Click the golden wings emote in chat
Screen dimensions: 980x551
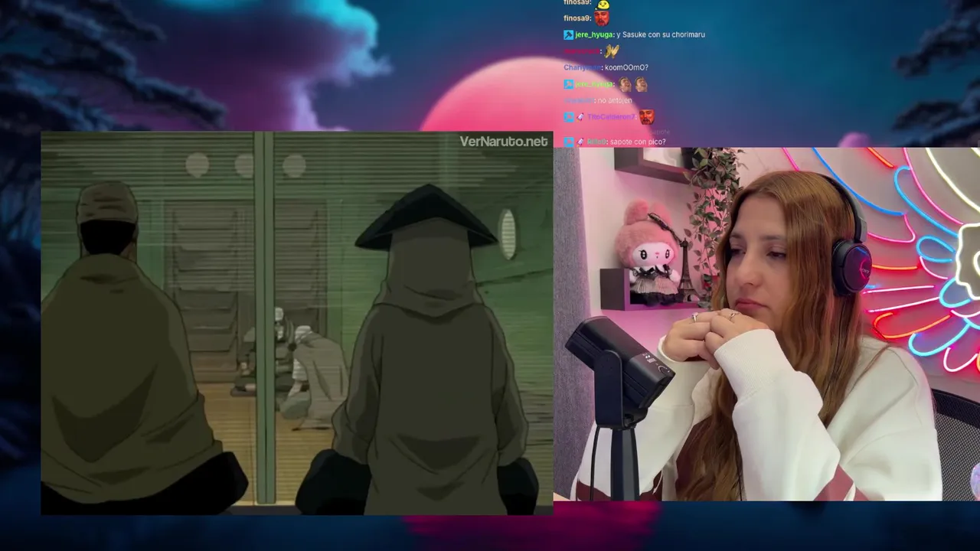point(611,51)
